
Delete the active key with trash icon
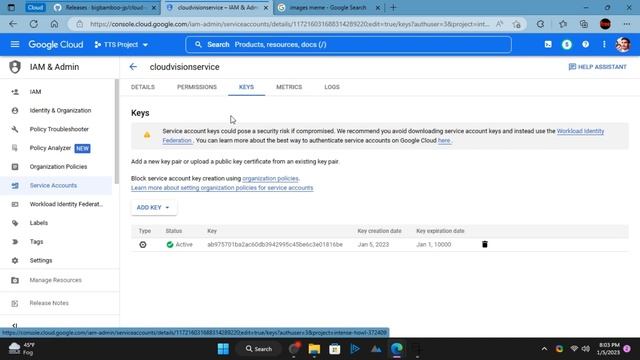[x=484, y=244]
